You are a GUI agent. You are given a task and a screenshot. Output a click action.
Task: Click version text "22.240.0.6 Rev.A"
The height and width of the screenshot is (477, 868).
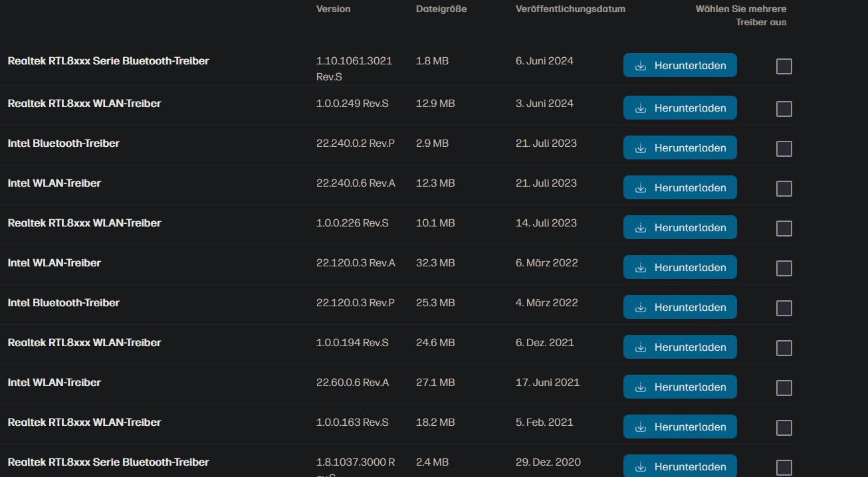click(356, 183)
